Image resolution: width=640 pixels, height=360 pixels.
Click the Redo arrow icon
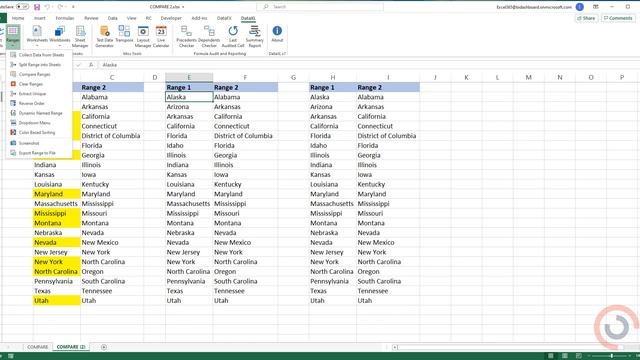[60, 7]
